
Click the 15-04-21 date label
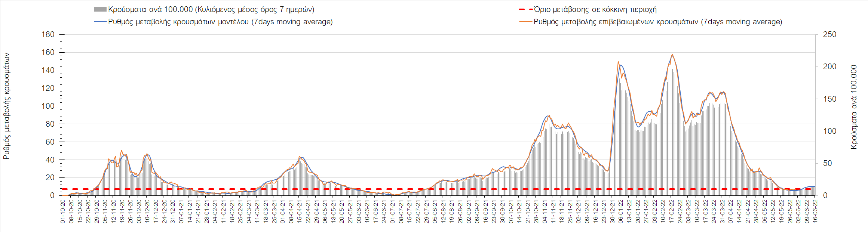(x=300, y=211)
